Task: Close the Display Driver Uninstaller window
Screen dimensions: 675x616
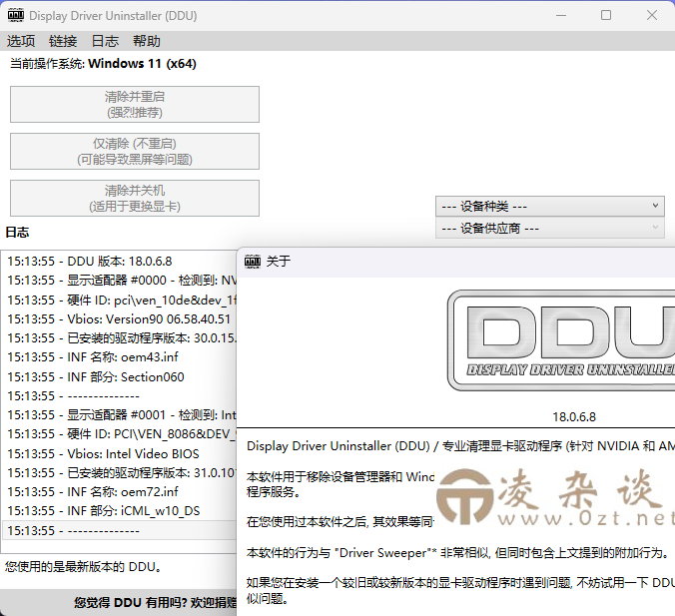Action: tap(652, 16)
